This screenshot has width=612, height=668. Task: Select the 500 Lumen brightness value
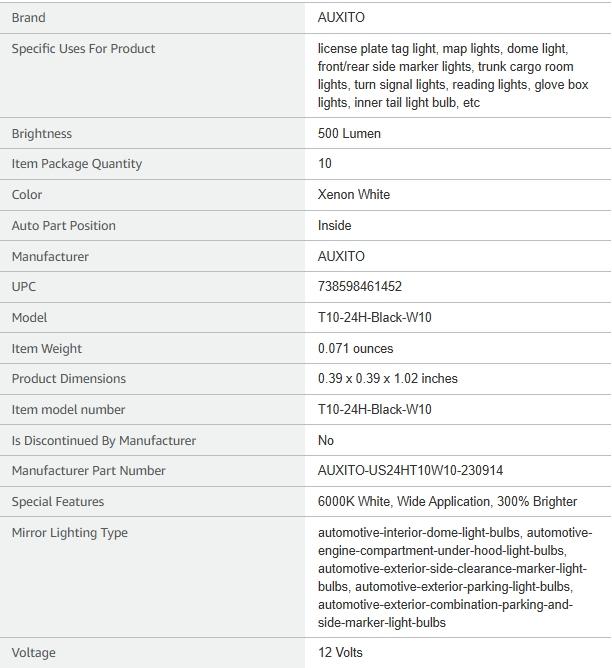click(349, 133)
